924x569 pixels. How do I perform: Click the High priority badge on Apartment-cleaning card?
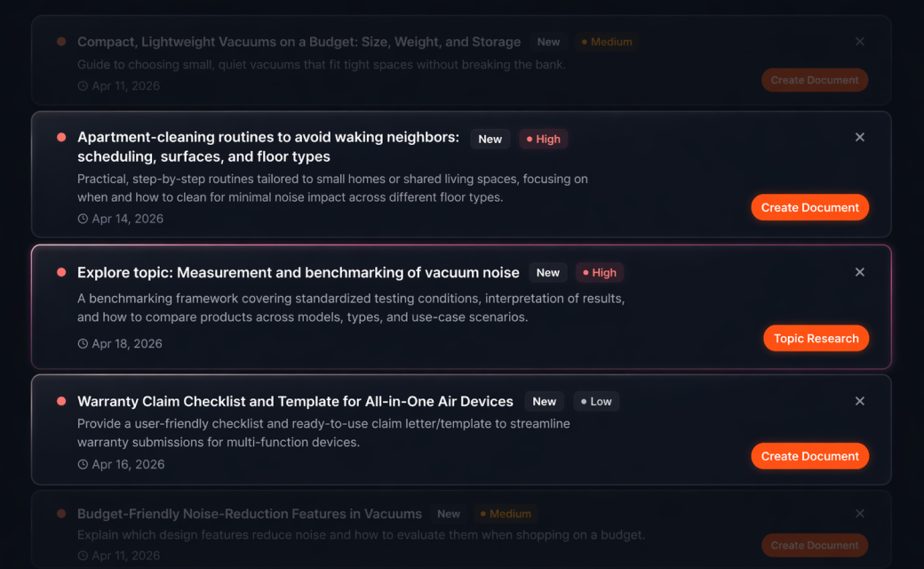pos(543,139)
